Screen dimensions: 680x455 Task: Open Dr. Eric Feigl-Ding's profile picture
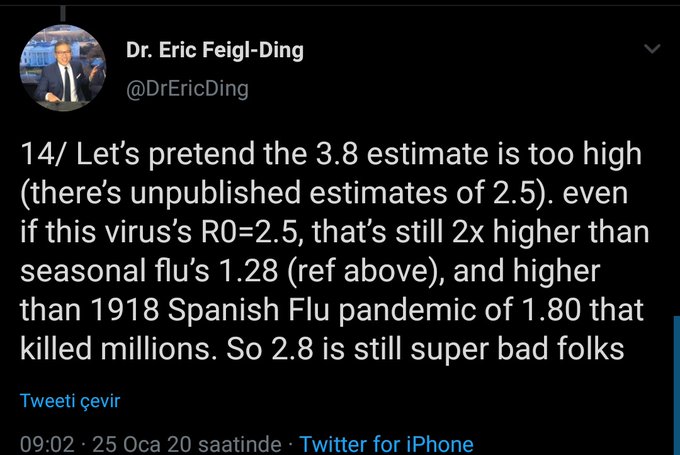tap(61, 70)
